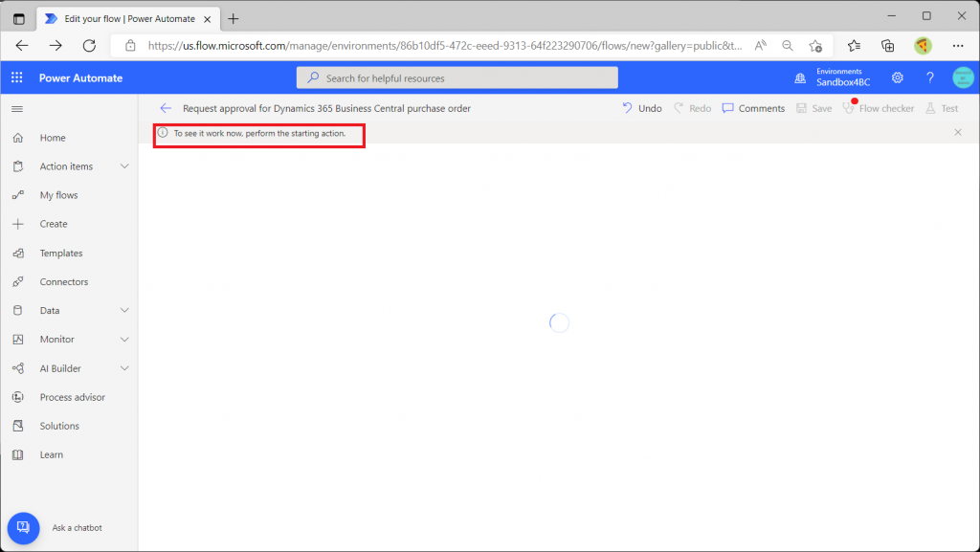Viewport: 980px width, 552px height.
Task: Open the Power Automate app launcher waffle
Action: [17, 77]
